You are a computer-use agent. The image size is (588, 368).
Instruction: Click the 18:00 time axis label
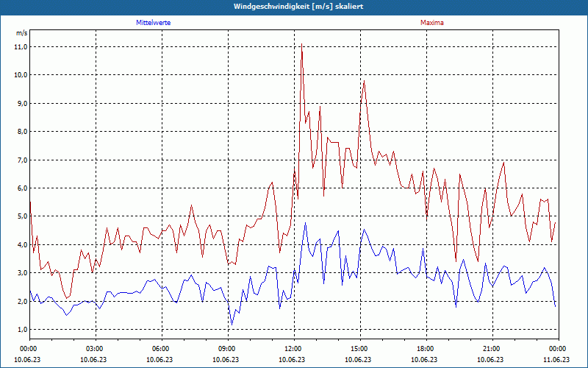click(427, 349)
